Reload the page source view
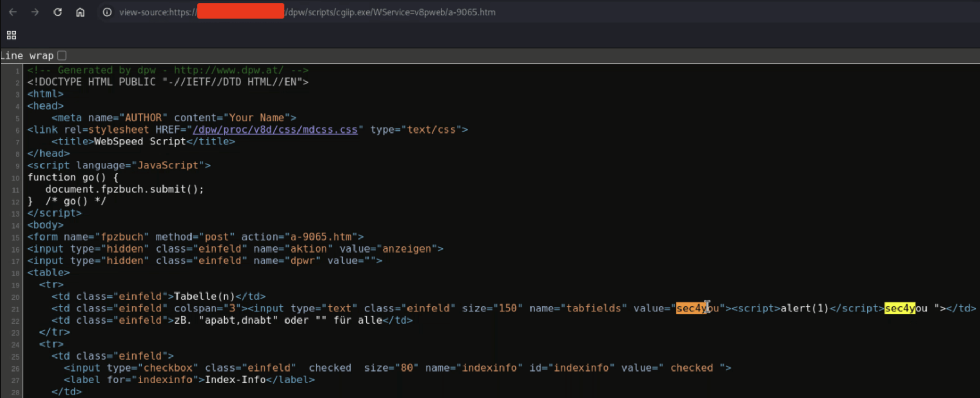The height and width of the screenshot is (398, 980). tap(58, 12)
